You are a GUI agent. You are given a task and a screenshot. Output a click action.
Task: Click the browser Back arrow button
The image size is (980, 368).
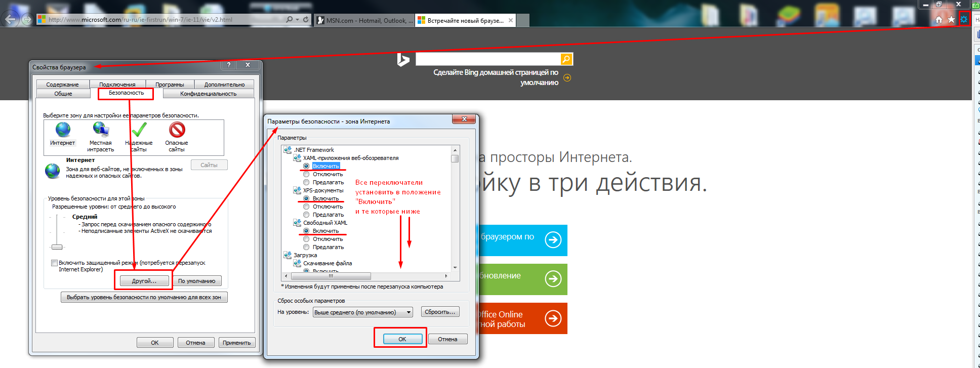pyautogui.click(x=11, y=19)
